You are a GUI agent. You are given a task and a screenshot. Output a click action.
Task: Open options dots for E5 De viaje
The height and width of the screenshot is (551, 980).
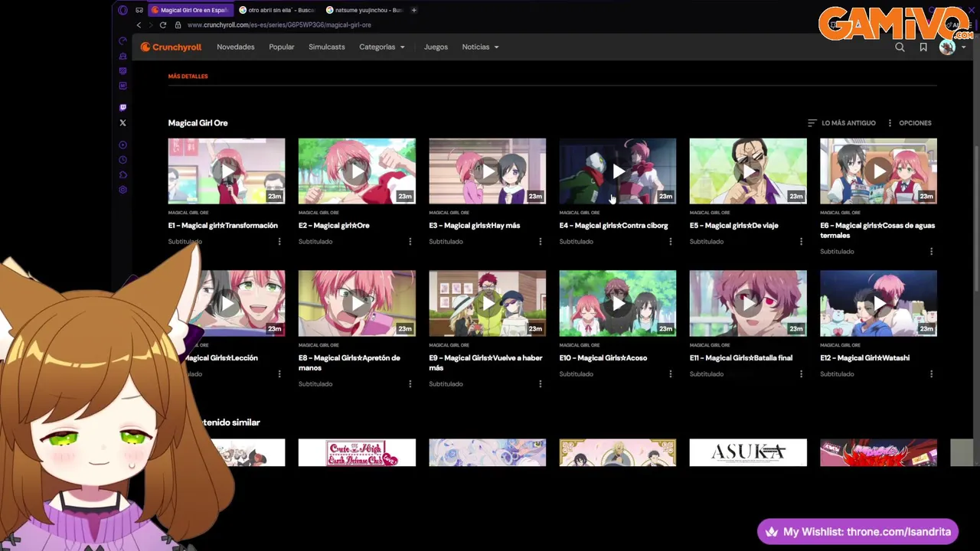point(801,242)
